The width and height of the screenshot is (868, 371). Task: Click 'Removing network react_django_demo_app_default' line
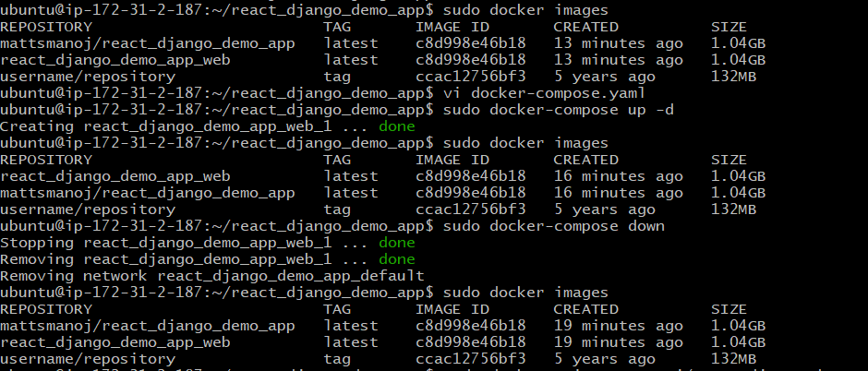212,276
